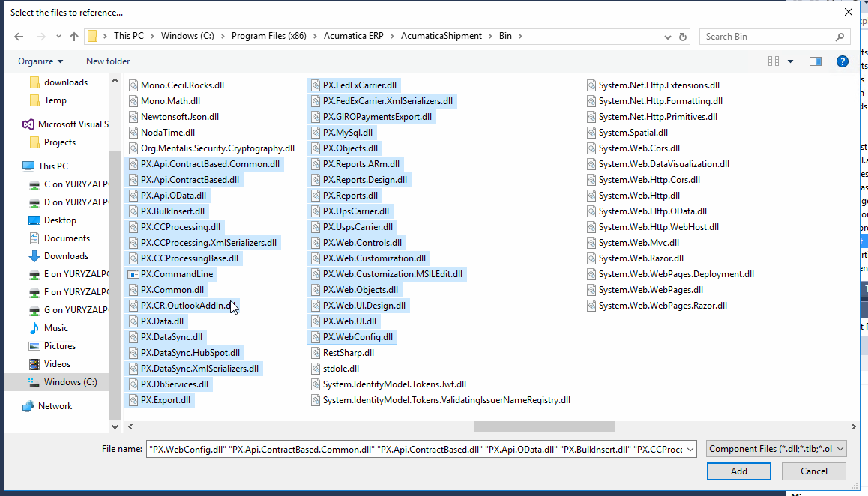Viewport: 868px width, 496px height.
Task: Click the System.Web.Mvc.dll file icon
Action: pyautogui.click(x=591, y=243)
